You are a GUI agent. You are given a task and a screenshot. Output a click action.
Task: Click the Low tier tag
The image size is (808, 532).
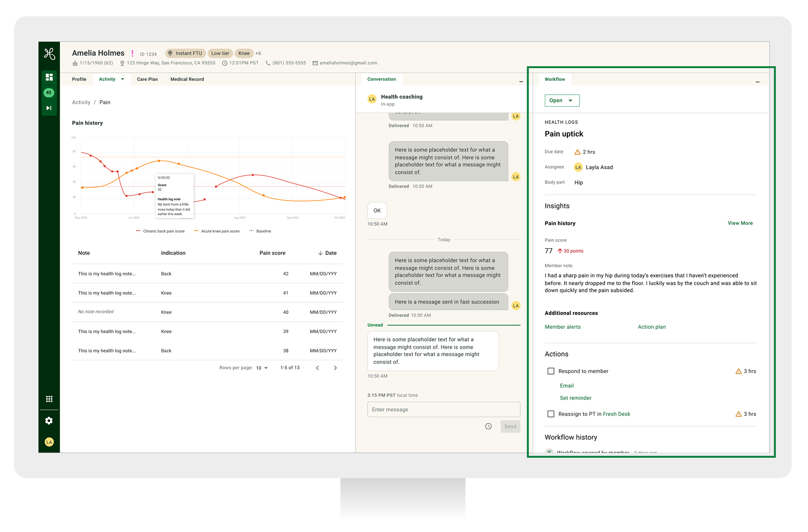[220, 53]
